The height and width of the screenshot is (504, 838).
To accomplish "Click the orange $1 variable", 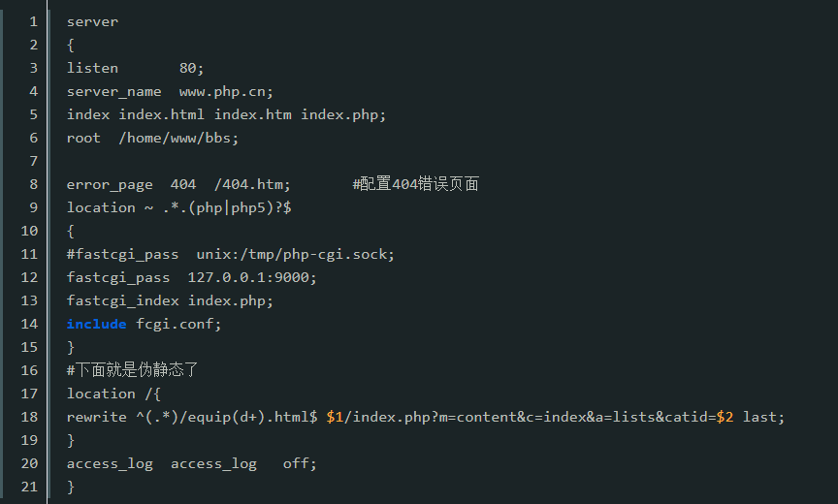I will tap(335, 417).
